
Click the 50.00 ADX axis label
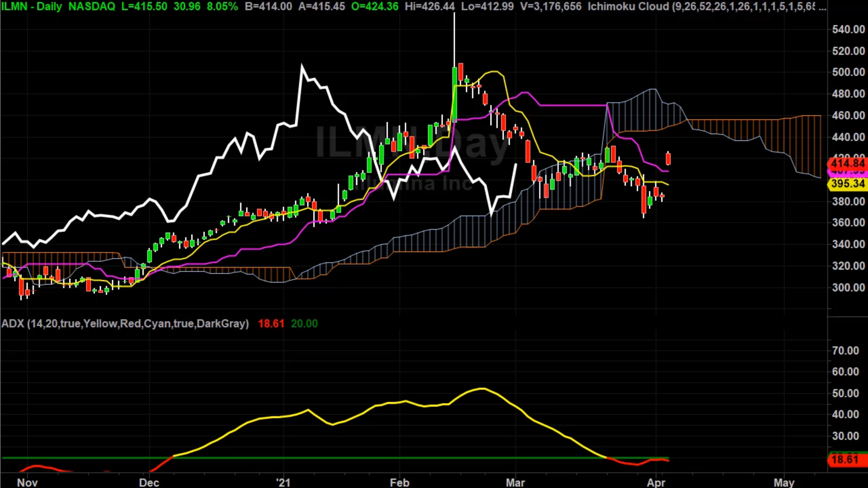tap(845, 393)
